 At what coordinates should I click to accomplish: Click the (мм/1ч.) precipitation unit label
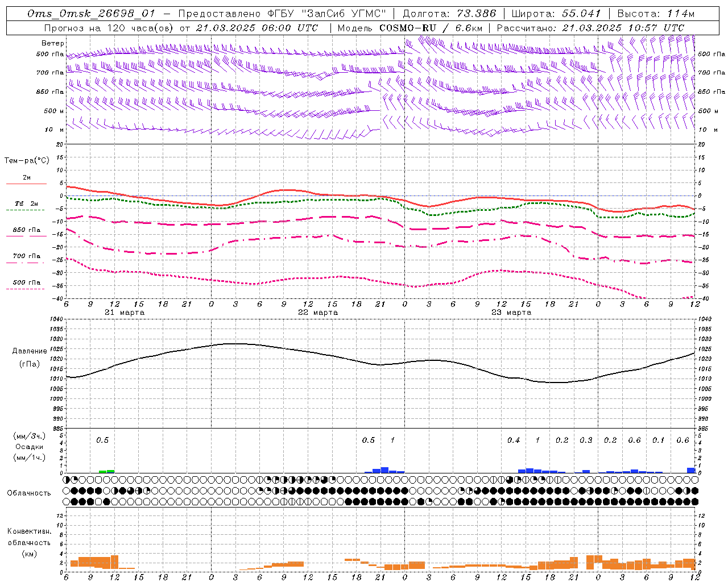tap(29, 458)
